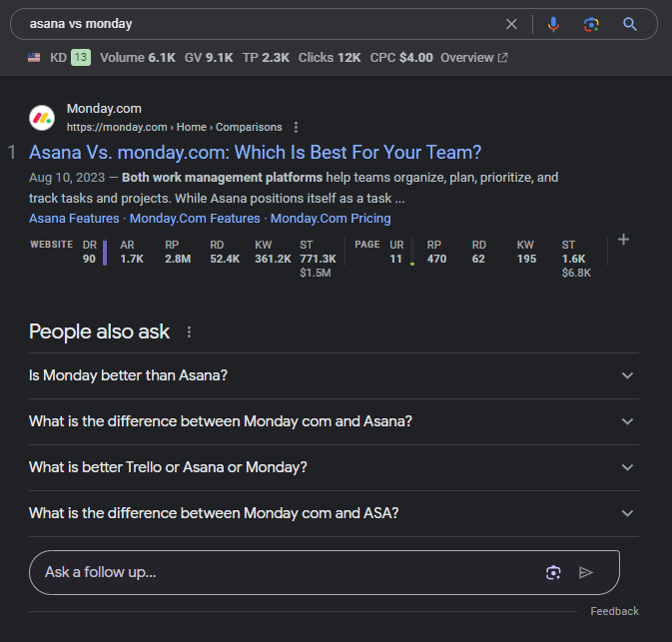Open the Ahrefs Overview external link
672x642 pixels.
coord(474,58)
